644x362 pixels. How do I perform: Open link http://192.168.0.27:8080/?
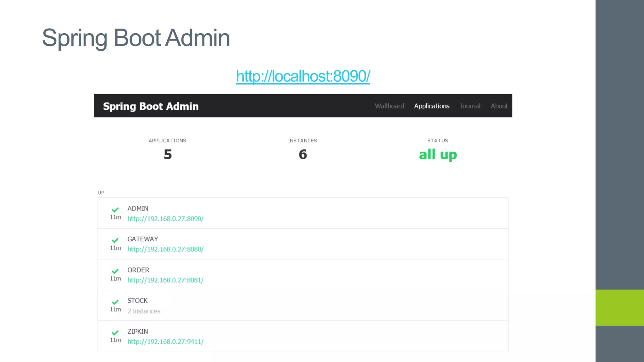(x=165, y=249)
